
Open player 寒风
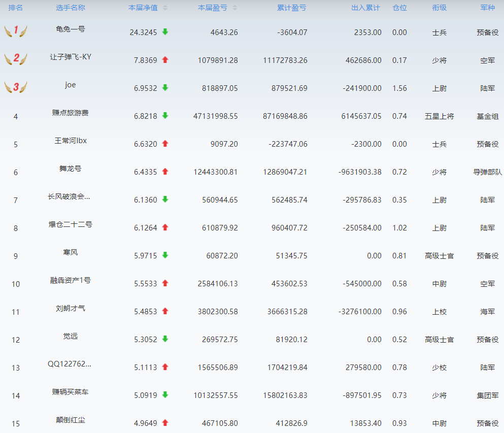(71, 252)
